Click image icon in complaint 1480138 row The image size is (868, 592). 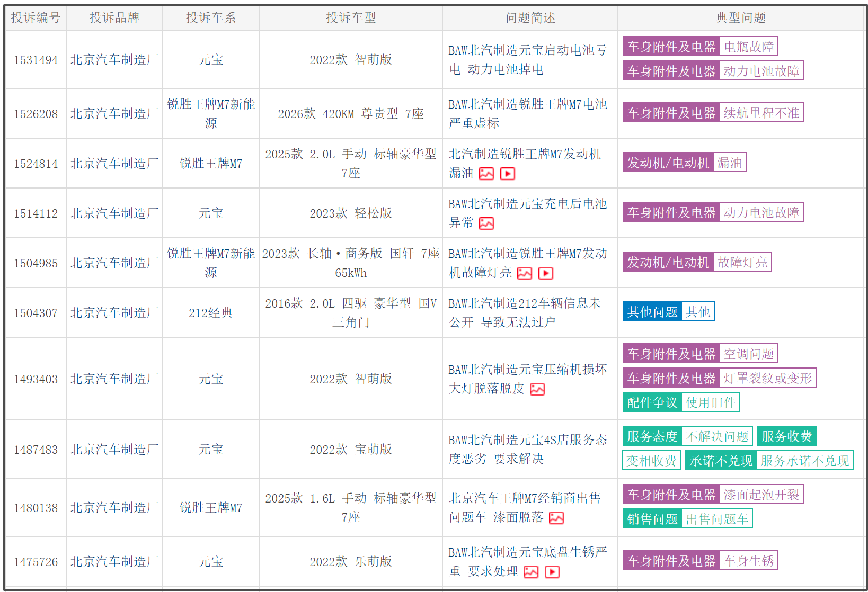556,518
